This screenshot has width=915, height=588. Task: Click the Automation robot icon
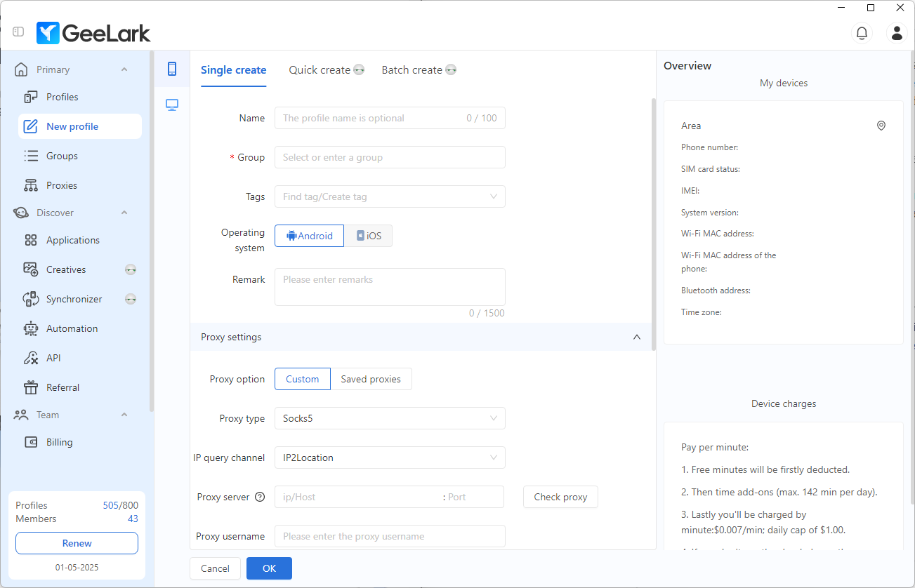point(31,328)
